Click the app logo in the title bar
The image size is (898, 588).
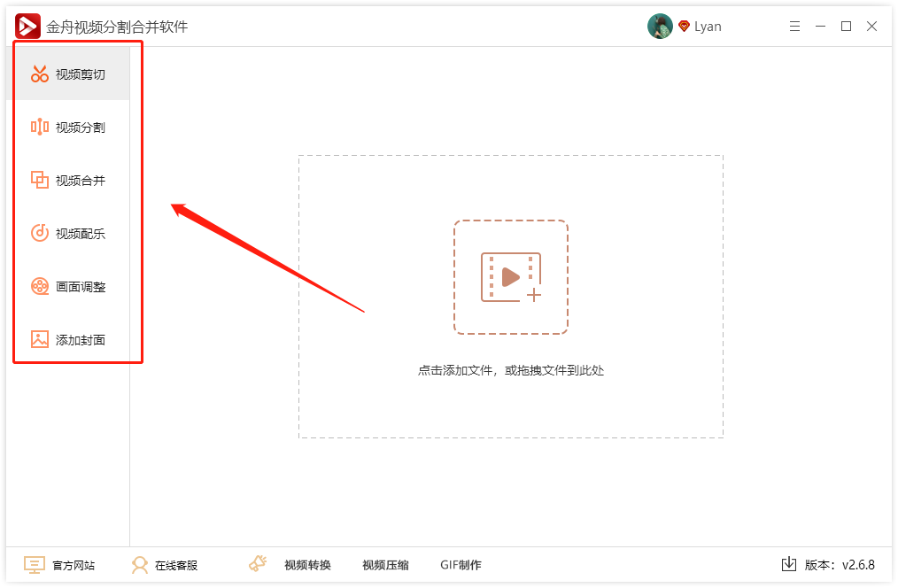point(27,26)
